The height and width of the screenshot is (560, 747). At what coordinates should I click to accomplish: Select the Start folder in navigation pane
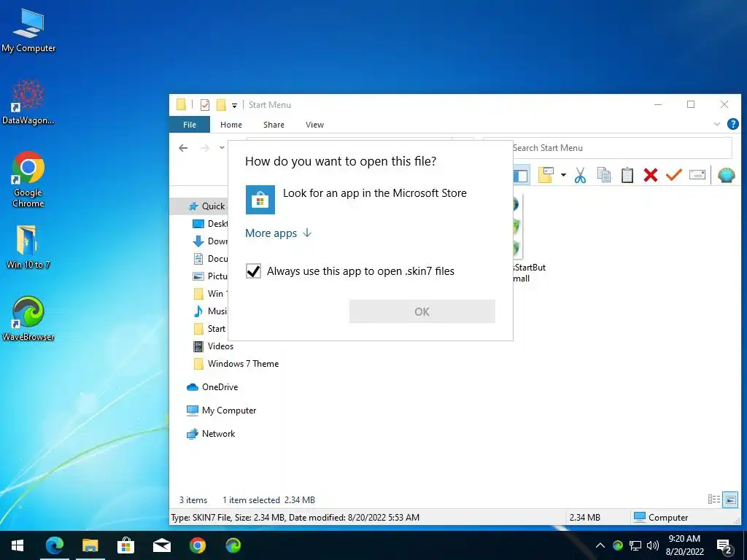click(x=209, y=329)
